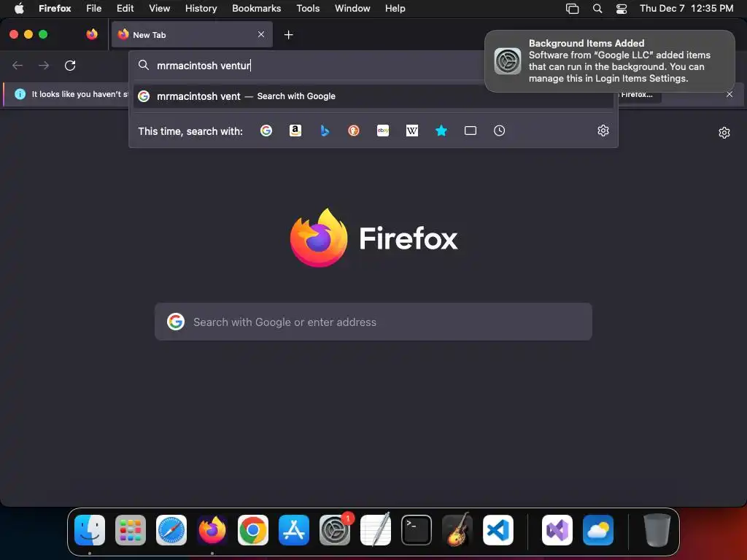Open the Trash in the Dock
The image size is (747, 560).
[657, 530]
